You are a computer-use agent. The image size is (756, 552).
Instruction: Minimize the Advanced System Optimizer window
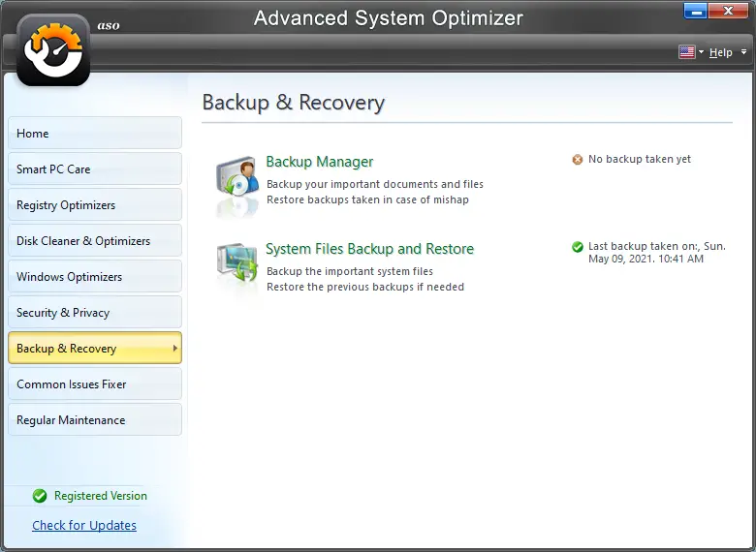tap(695, 12)
